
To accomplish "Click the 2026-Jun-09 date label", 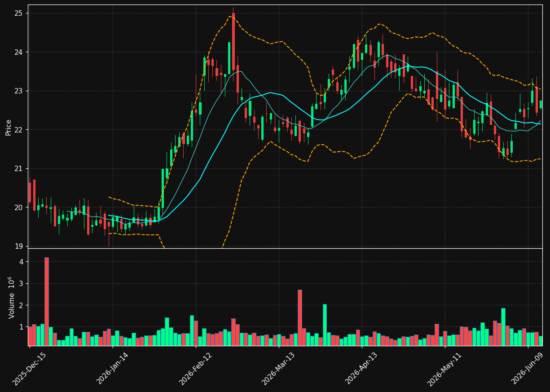I will click(x=528, y=369).
